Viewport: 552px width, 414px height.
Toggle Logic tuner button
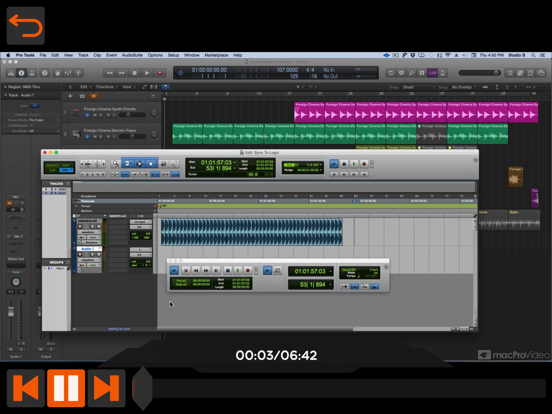[x=411, y=73]
